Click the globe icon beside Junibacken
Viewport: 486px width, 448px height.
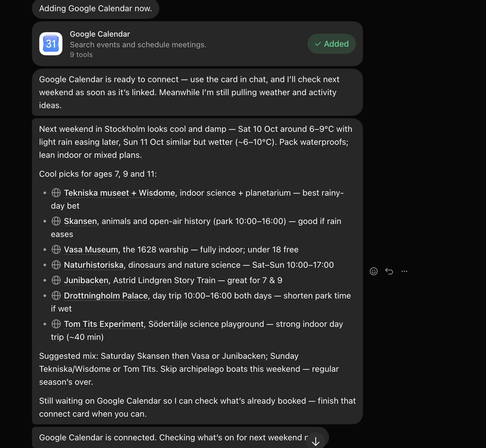click(56, 280)
